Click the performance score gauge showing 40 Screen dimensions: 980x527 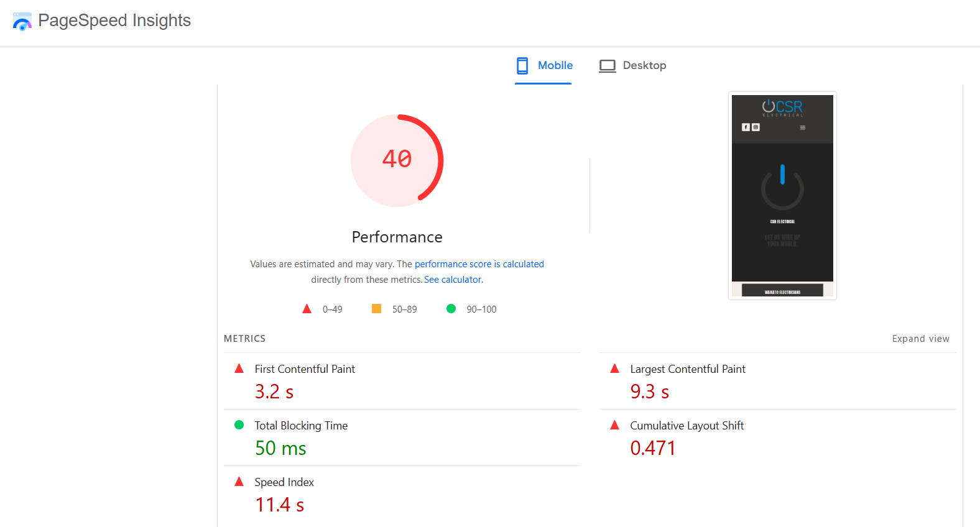(x=397, y=160)
